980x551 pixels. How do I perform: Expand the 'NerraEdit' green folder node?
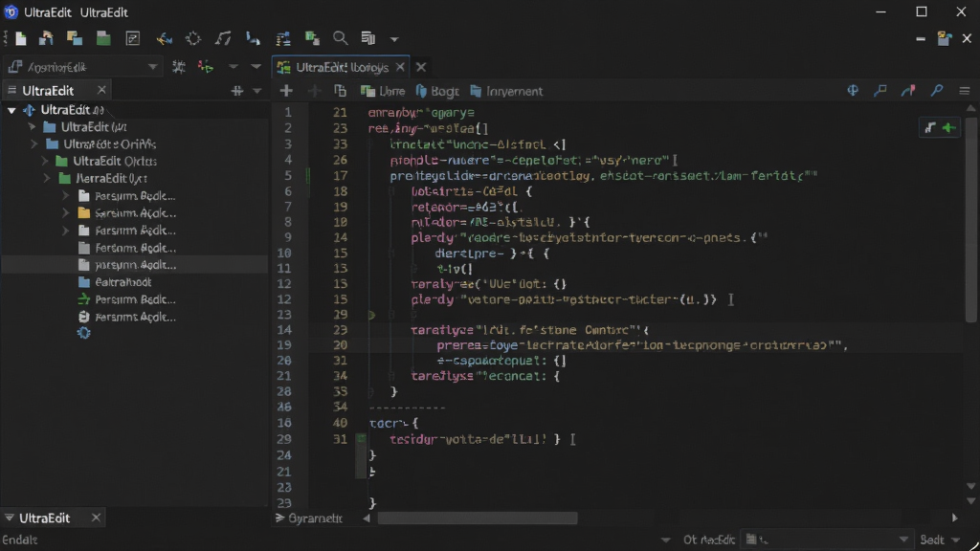tap(47, 179)
